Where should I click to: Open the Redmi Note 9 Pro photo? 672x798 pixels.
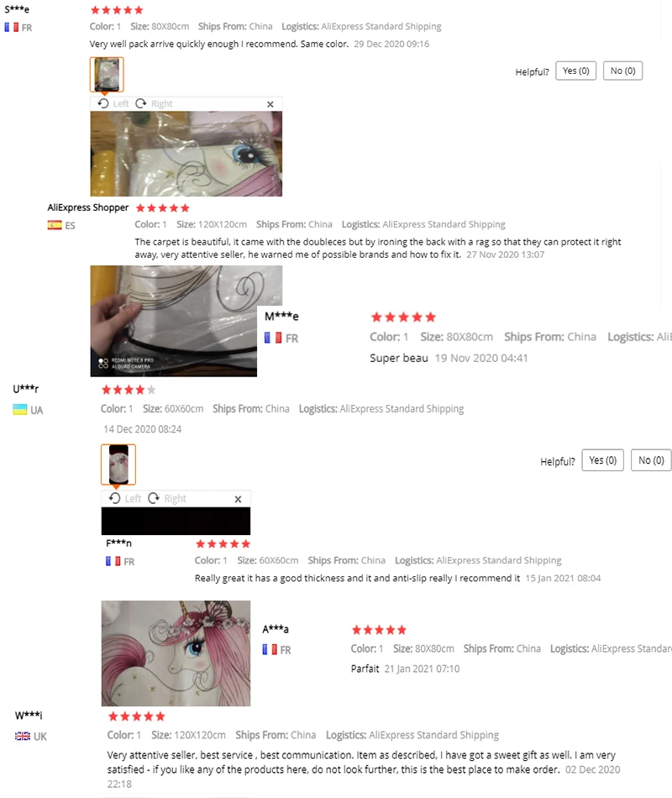[x=174, y=321]
